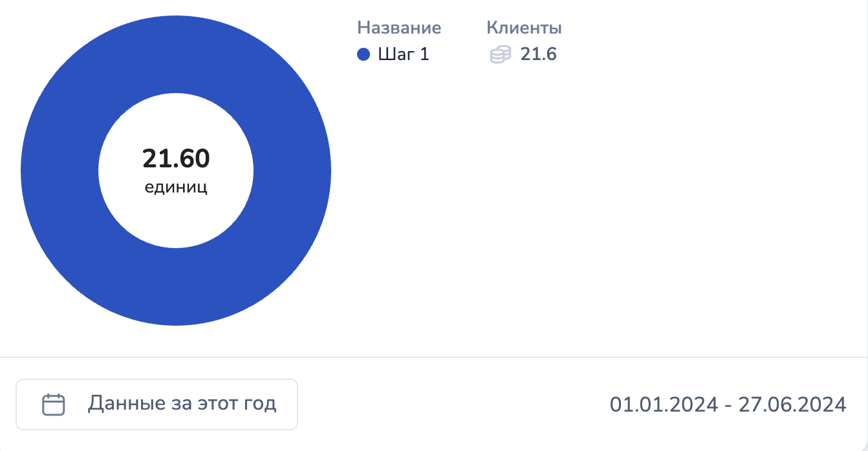Click empty footer space between button and dates
Image resolution: width=868 pixels, height=451 pixels.
[453, 404]
